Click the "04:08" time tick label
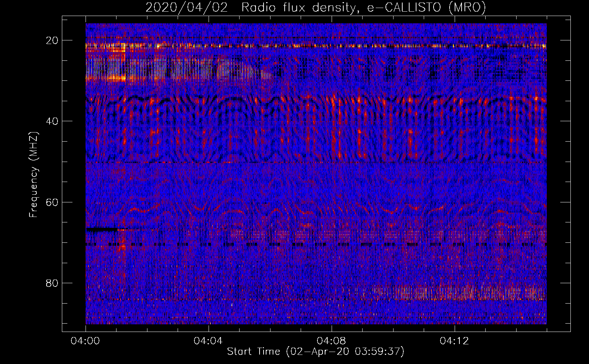The height and width of the screenshot is (364, 589). point(332,341)
